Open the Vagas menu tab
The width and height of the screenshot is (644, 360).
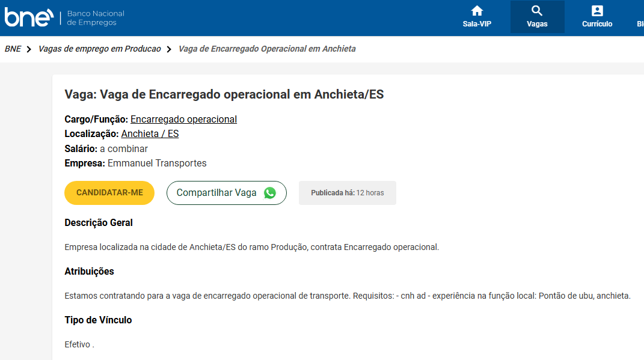click(x=537, y=17)
